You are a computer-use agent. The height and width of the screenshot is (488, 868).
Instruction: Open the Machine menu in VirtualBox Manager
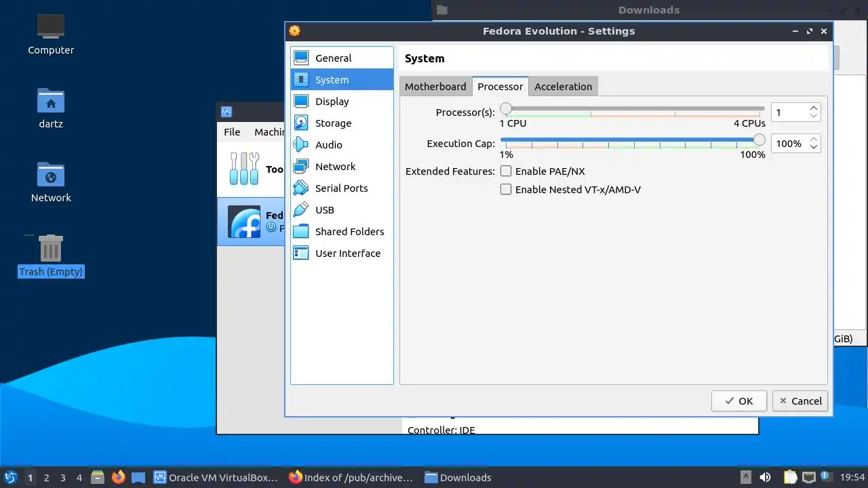[x=269, y=132]
